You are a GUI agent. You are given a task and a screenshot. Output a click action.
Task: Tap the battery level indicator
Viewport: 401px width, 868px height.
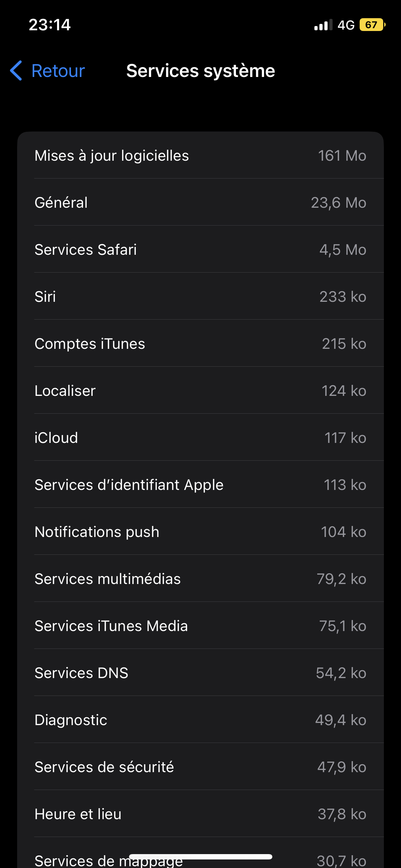[x=372, y=25]
